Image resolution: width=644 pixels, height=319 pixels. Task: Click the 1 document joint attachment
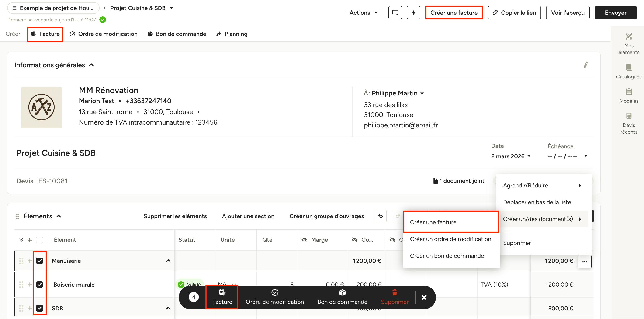click(459, 181)
